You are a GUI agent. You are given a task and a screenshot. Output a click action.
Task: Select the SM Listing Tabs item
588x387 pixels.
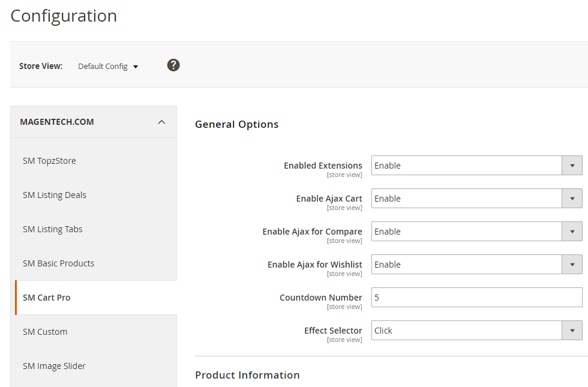53,229
